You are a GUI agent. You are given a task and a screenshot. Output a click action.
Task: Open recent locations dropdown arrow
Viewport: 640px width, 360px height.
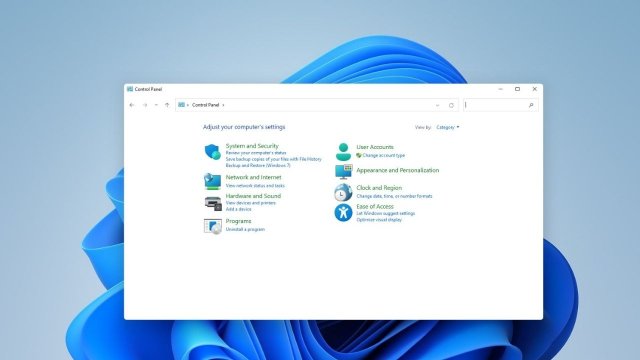click(x=156, y=105)
